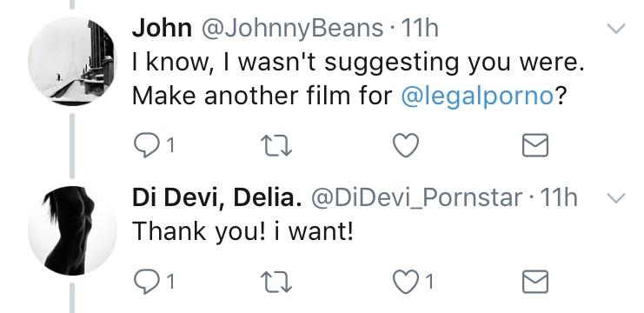
Task: View Di Devi's profile avatar
Action: 72,231
